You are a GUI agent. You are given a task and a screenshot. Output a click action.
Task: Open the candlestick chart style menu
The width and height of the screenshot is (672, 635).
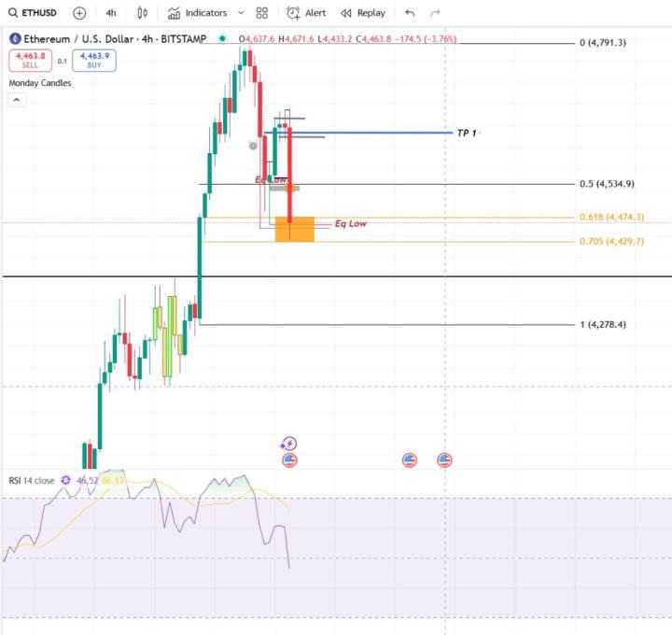(142, 13)
